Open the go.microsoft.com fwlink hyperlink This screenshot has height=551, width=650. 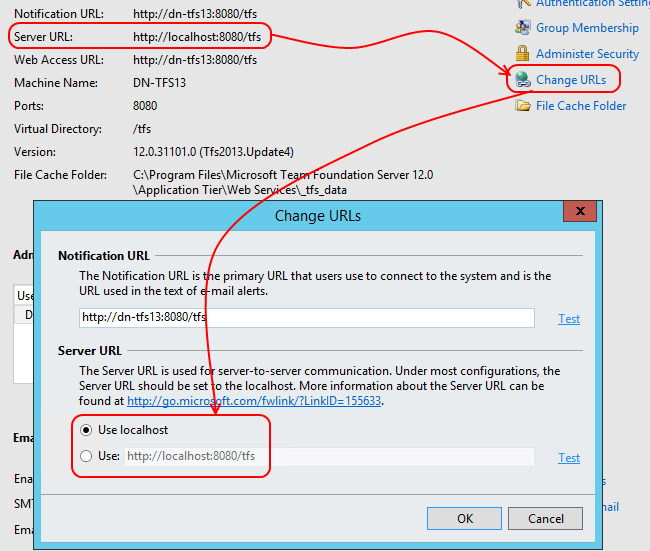coord(254,401)
